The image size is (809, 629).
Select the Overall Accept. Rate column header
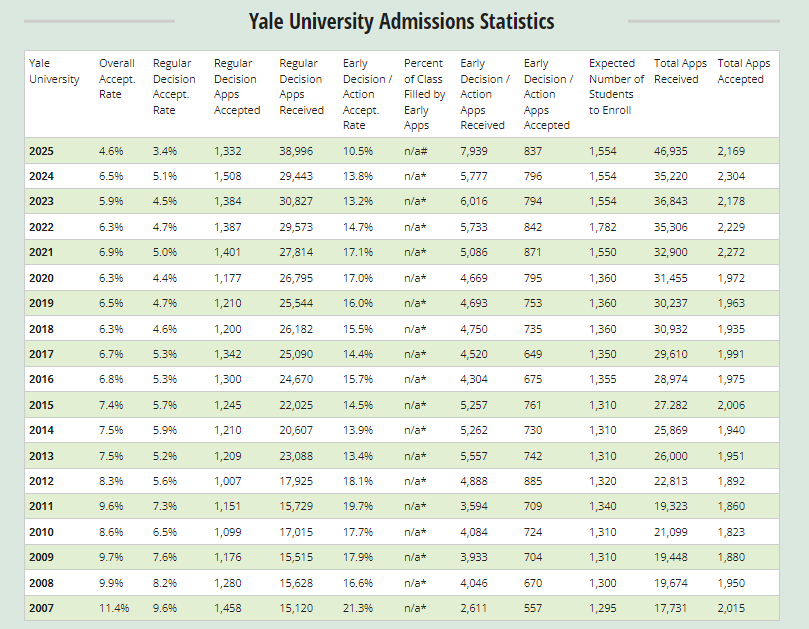[x=117, y=79]
